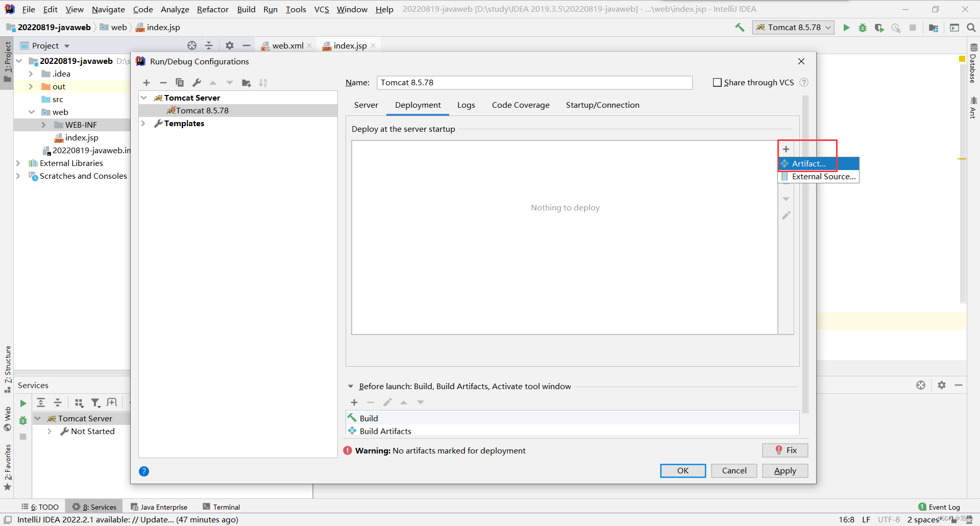The image size is (980, 526).
Task: Expand .idea folder in project tree
Action: click(x=31, y=74)
